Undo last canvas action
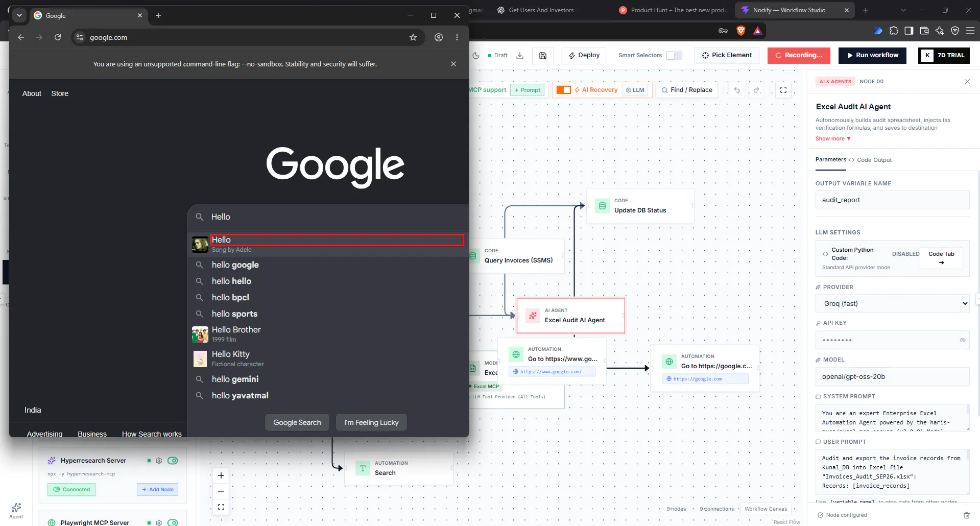 click(x=737, y=90)
